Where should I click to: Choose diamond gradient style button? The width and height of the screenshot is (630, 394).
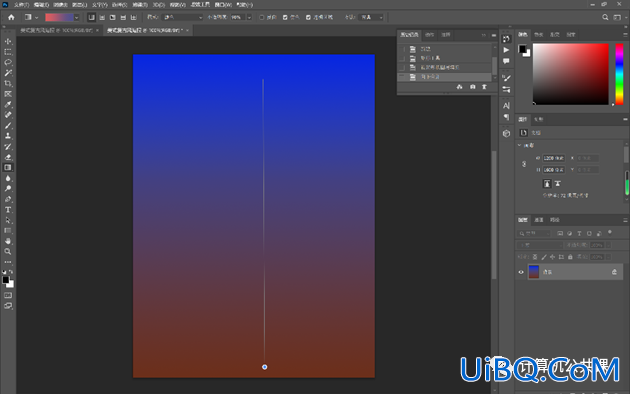133,17
